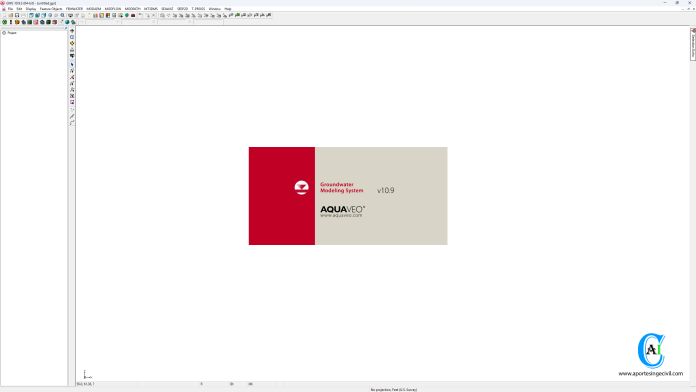Open the MT3DMS menu

151,9
